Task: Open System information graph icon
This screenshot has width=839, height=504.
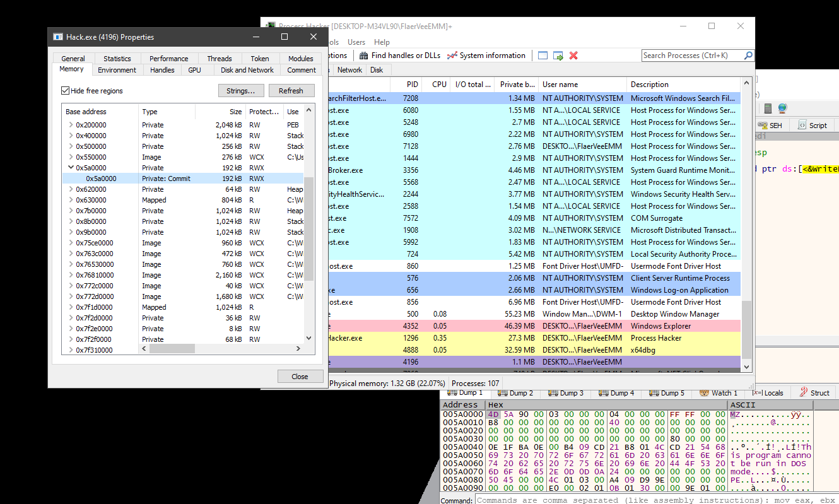Action: (x=452, y=56)
